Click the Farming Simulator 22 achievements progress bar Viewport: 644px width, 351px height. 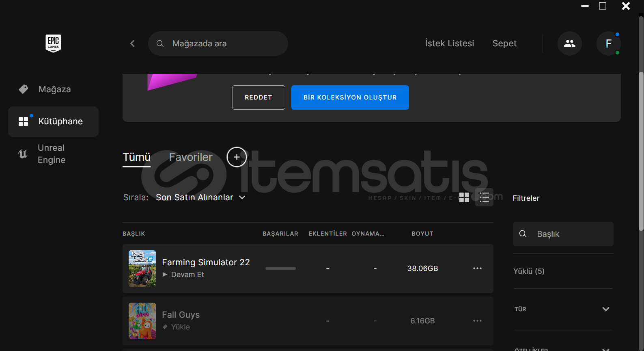[280, 269]
